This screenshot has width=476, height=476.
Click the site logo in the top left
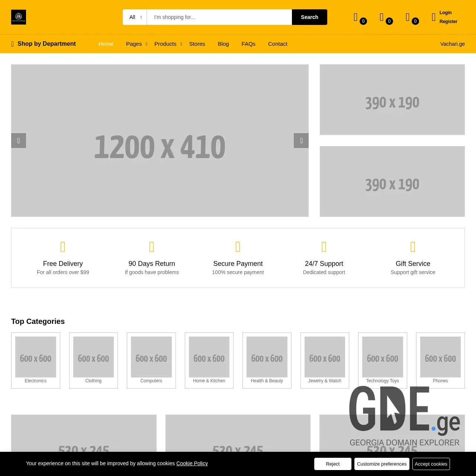(18, 17)
